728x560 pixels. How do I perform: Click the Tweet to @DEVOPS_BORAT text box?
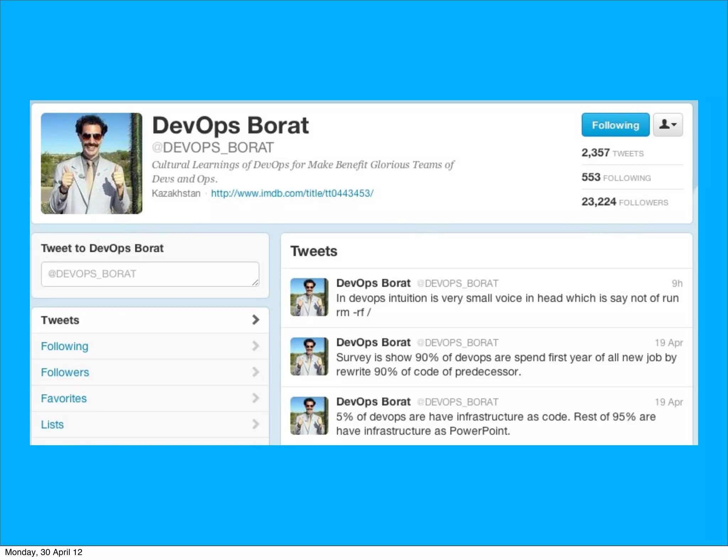click(150, 274)
